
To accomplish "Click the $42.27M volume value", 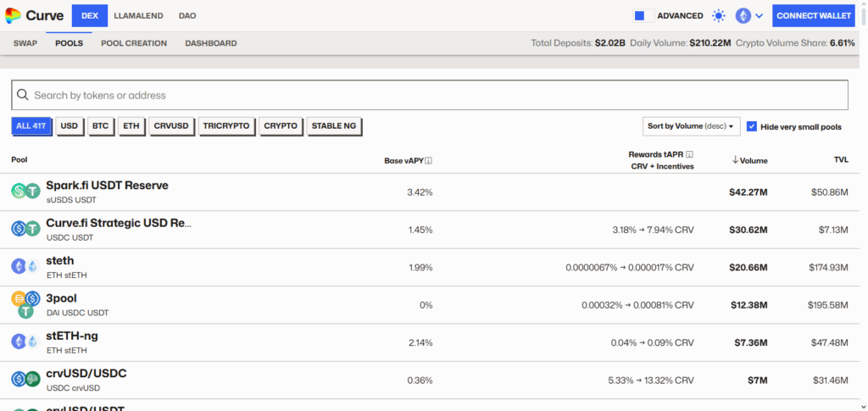I will 748,192.
